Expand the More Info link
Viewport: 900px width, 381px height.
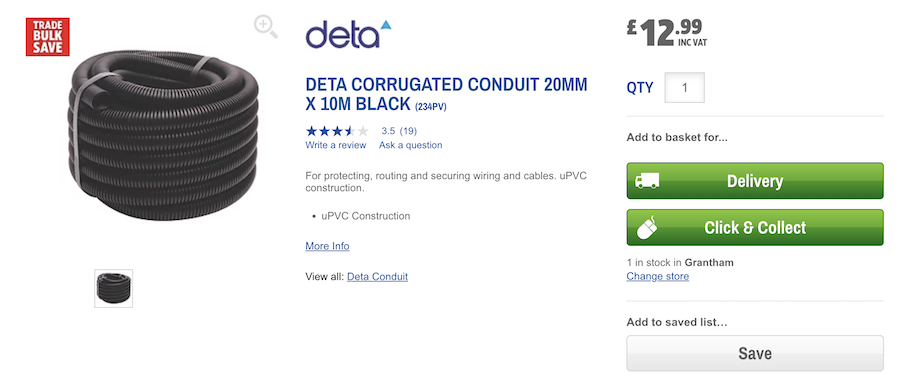pos(327,246)
